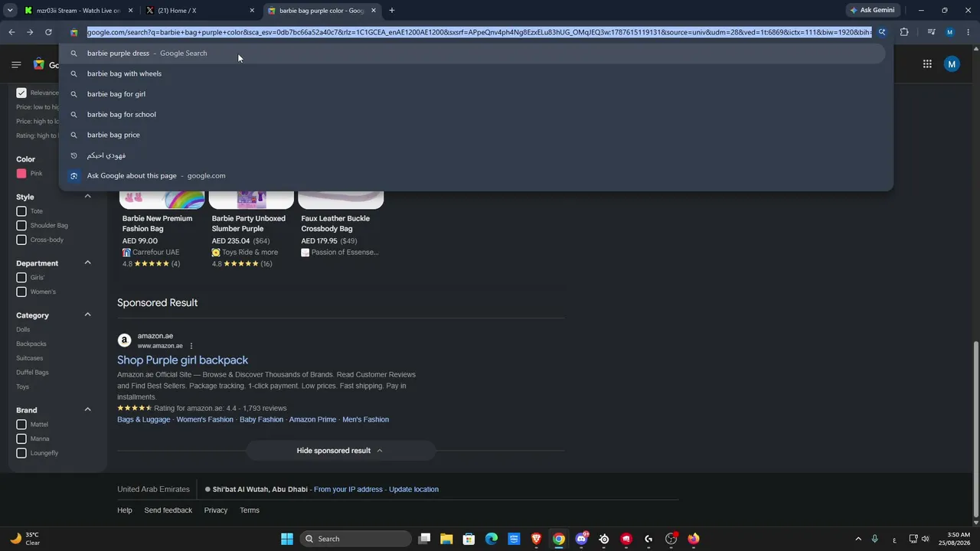Enable the Tote style checkbox
Viewport: 980px width, 551px height.
coord(21,211)
